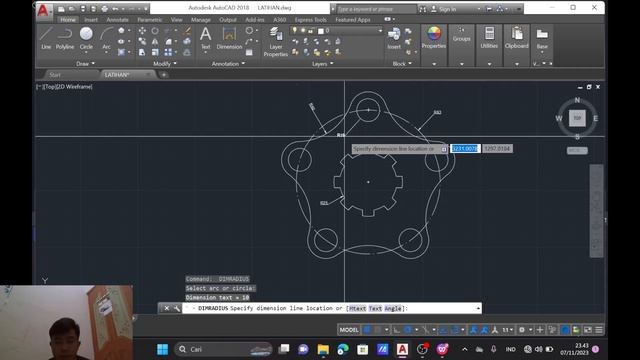Open the Manage ribbon tab
This screenshot has height=360, width=640.
[x=201, y=19]
